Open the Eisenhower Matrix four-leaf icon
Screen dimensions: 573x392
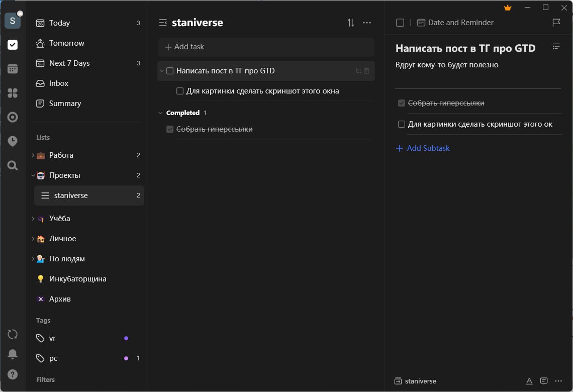tap(13, 93)
